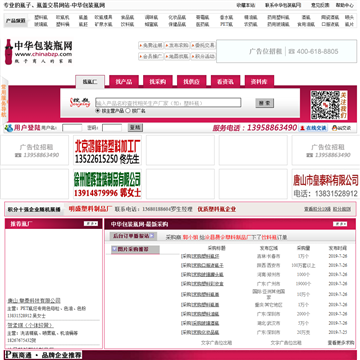Click top 广告位招租 400-618-8805 banner
Viewport: 360px width, 360px height.
pos(288,52)
